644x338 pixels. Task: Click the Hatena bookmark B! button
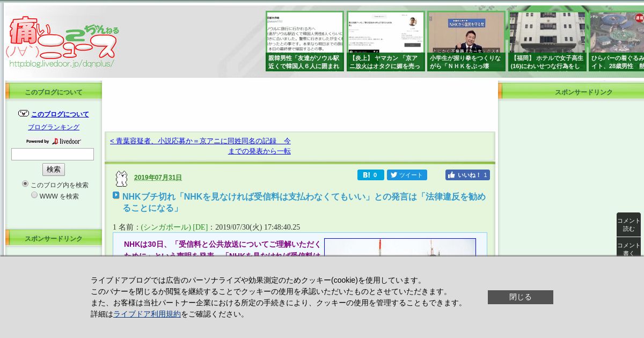click(371, 175)
